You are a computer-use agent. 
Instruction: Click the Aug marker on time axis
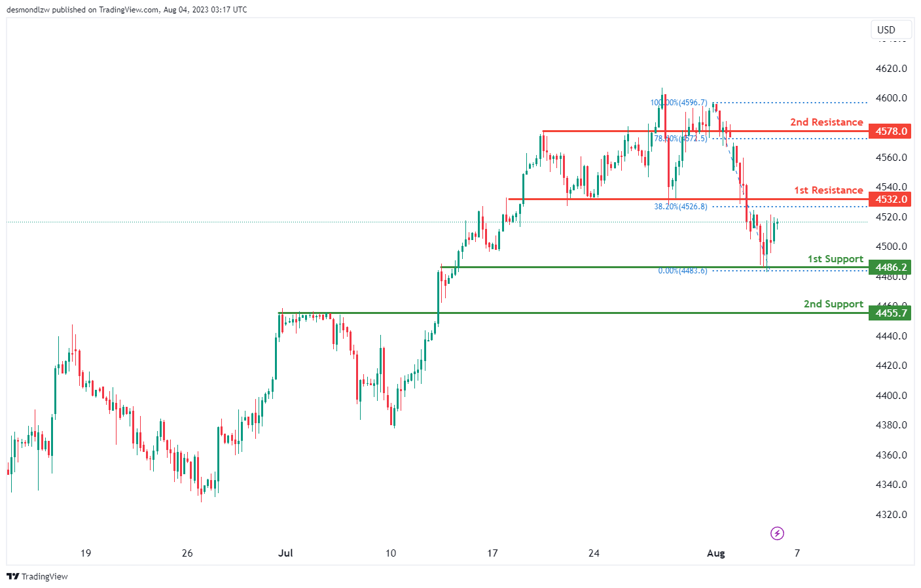pyautogui.click(x=716, y=553)
